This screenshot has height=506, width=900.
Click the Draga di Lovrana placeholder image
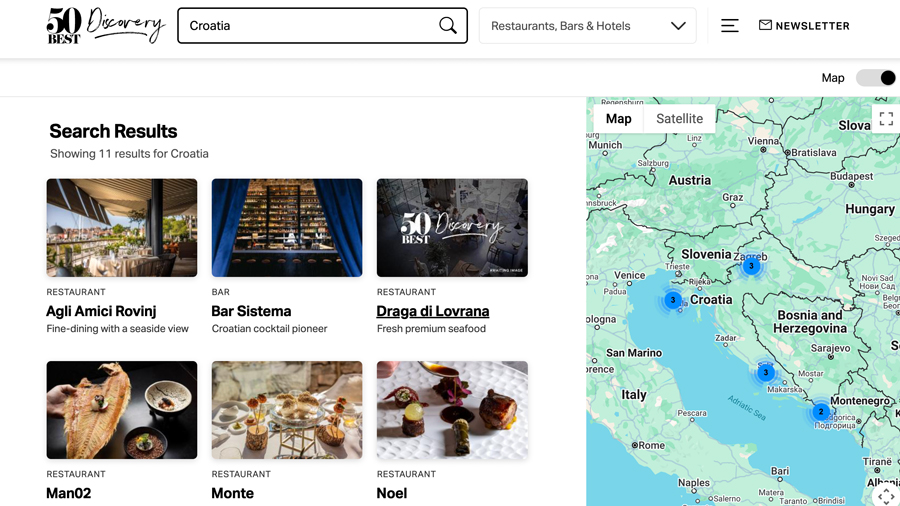pos(452,228)
